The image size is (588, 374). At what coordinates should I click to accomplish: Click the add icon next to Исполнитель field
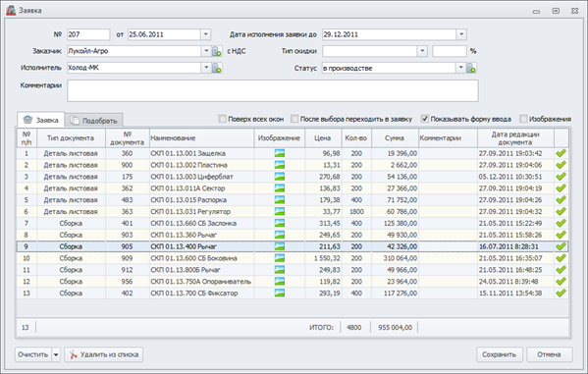click(x=217, y=68)
